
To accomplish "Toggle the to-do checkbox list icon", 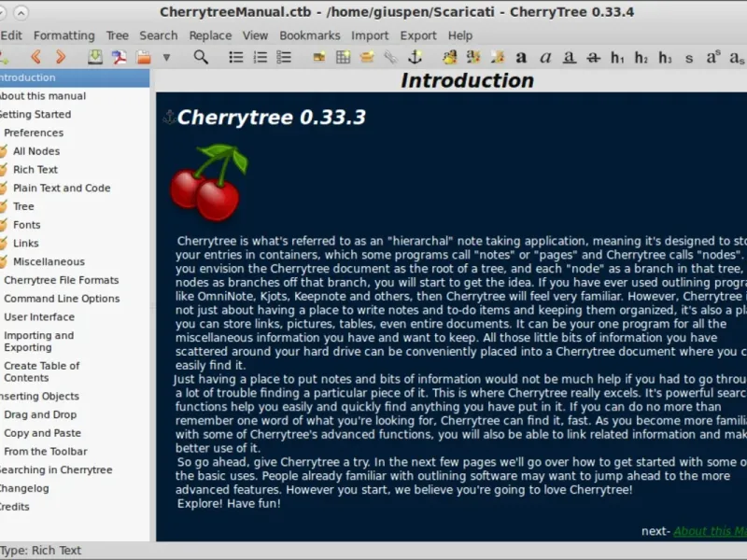I will 284,57.
